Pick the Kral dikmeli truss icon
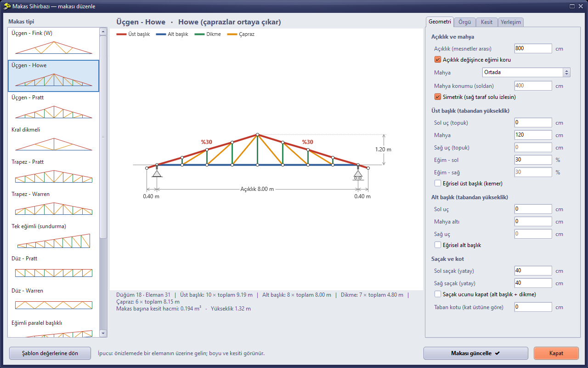The height and width of the screenshot is (368, 588). 54,144
